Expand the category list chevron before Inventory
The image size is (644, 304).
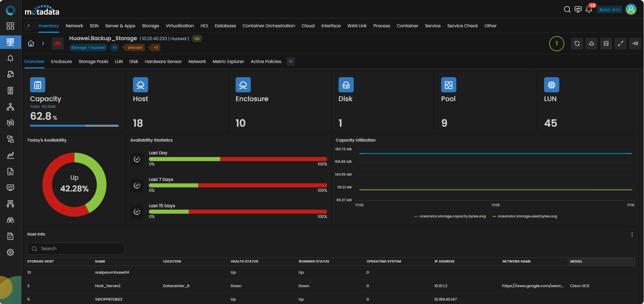click(29, 26)
